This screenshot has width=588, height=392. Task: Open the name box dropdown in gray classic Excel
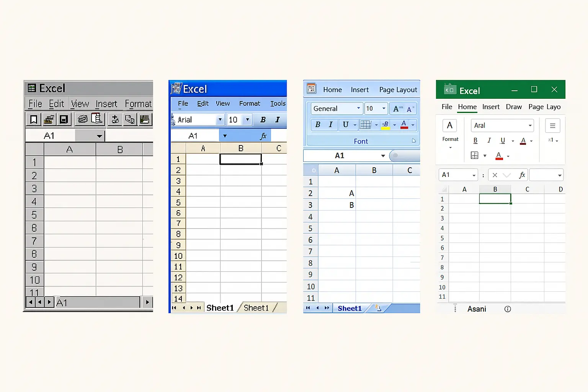tap(99, 136)
